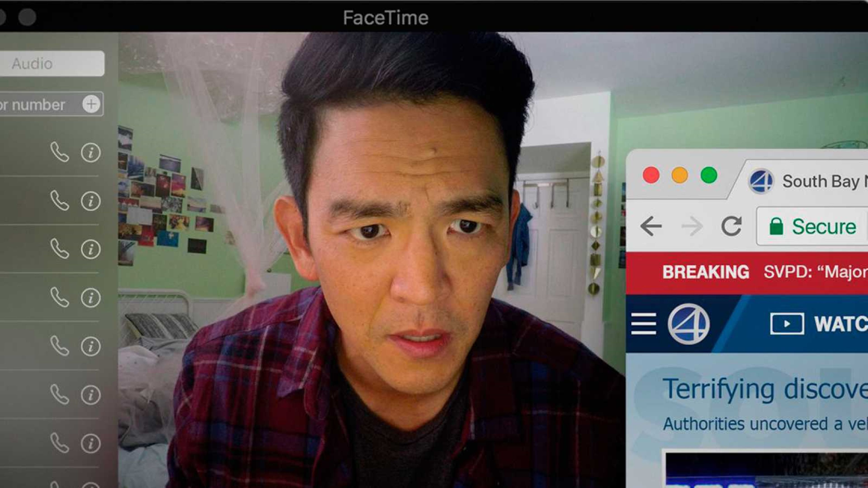
Task: Open info for the third contact row
Action: click(91, 249)
